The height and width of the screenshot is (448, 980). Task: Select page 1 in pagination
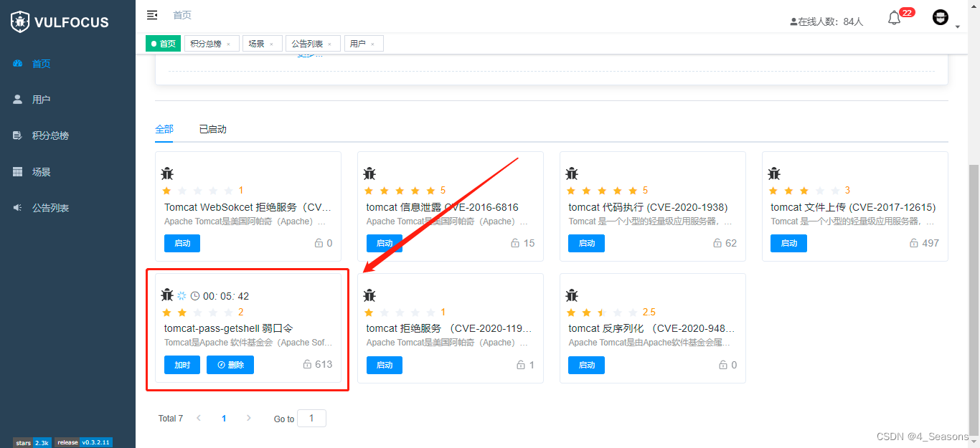click(224, 419)
